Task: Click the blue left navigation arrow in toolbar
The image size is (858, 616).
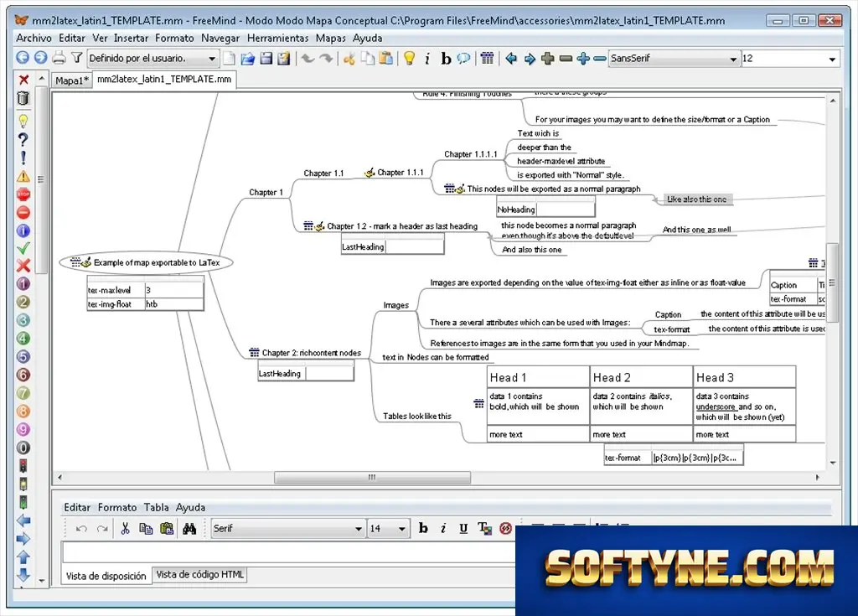Action: (511, 58)
